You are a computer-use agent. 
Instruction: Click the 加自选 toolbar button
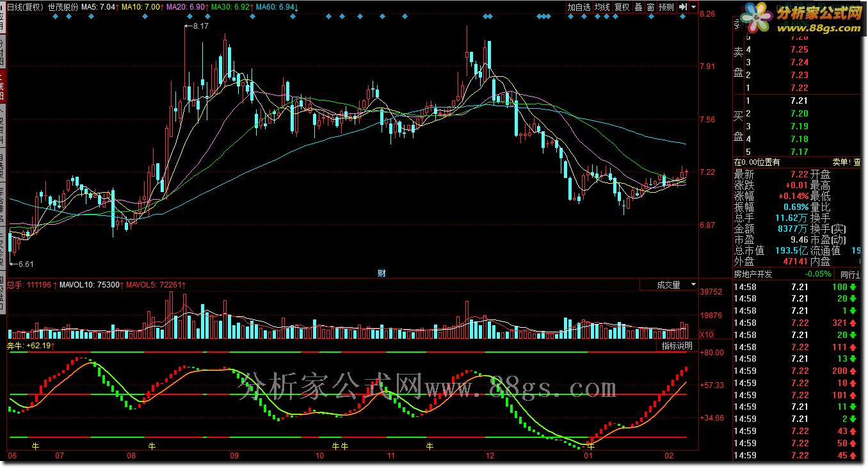point(579,7)
